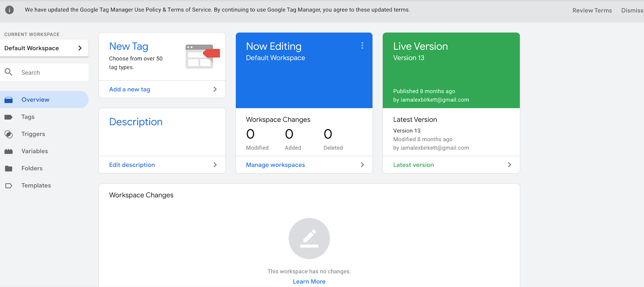
Task: Open the Triggers section
Action: tap(33, 134)
